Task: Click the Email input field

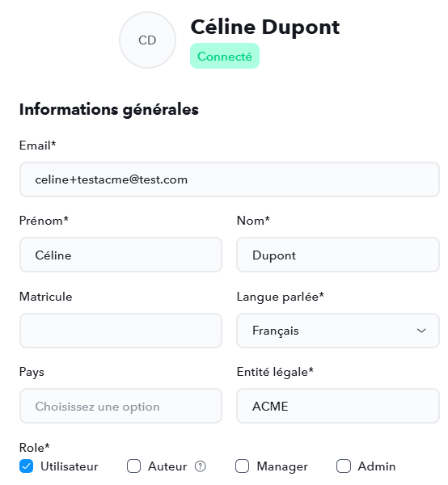Action: (230, 179)
